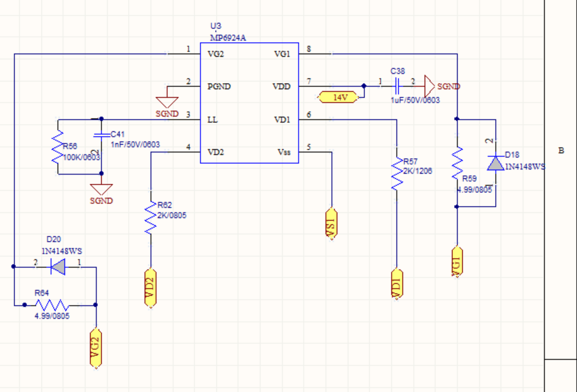
Task: Select capacitor C41 symbol
Action: [101, 135]
